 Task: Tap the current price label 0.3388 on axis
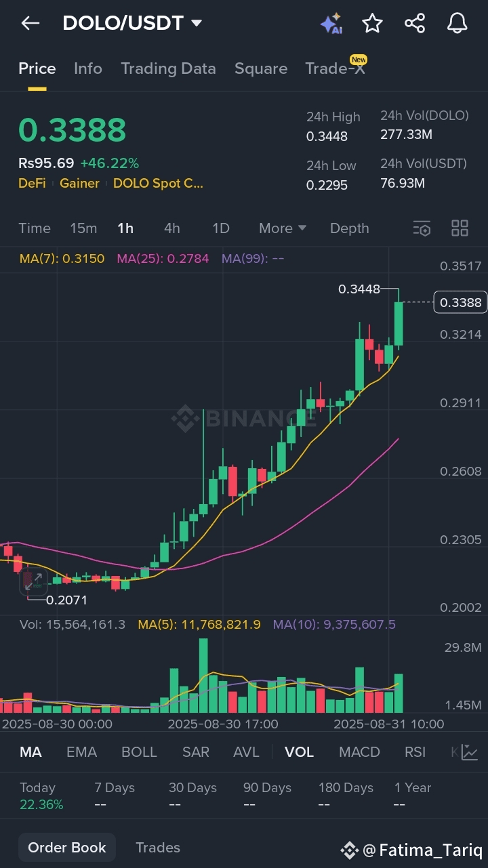click(461, 302)
